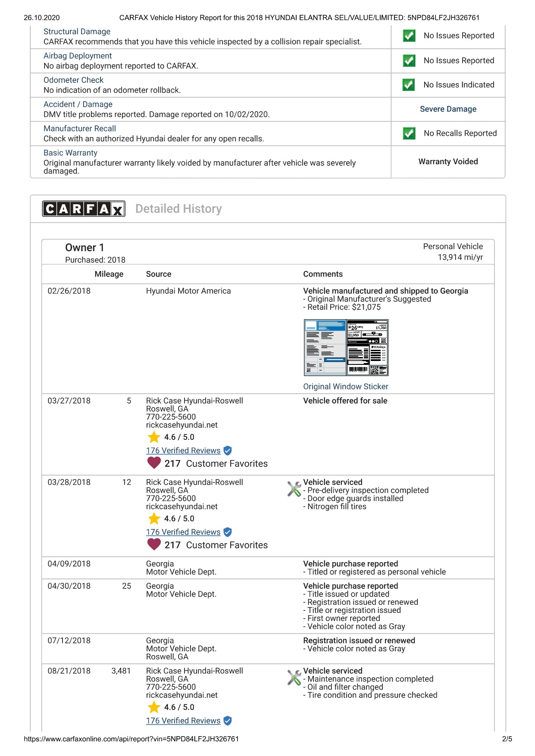
Task: Click the "2/5" page number
Action: point(507,739)
